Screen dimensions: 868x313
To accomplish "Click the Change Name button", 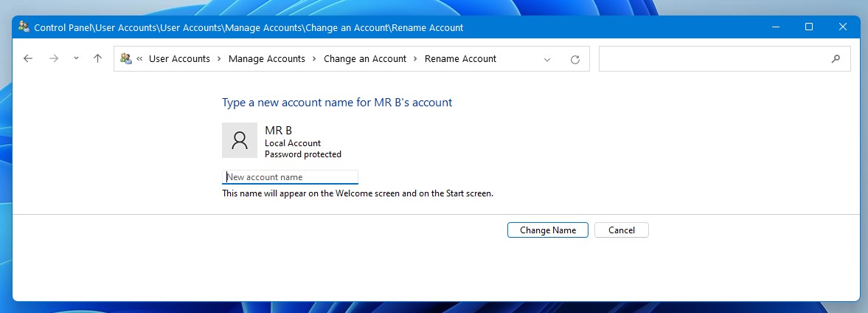I will click(x=547, y=230).
